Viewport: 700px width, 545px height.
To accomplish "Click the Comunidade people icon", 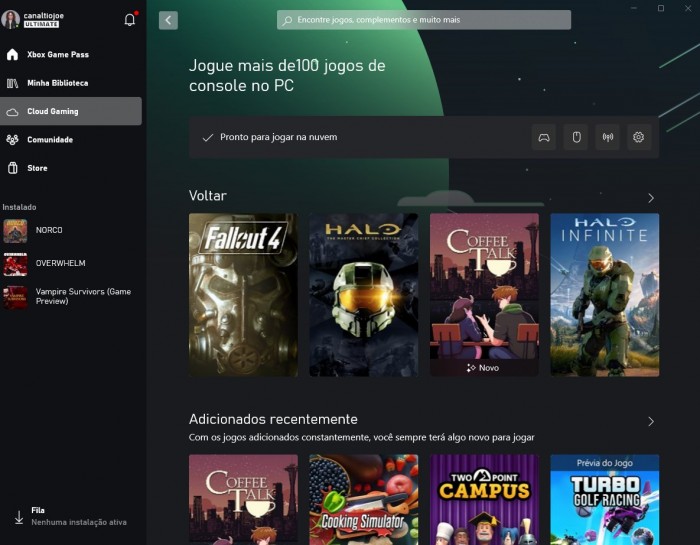I will [x=12, y=140].
